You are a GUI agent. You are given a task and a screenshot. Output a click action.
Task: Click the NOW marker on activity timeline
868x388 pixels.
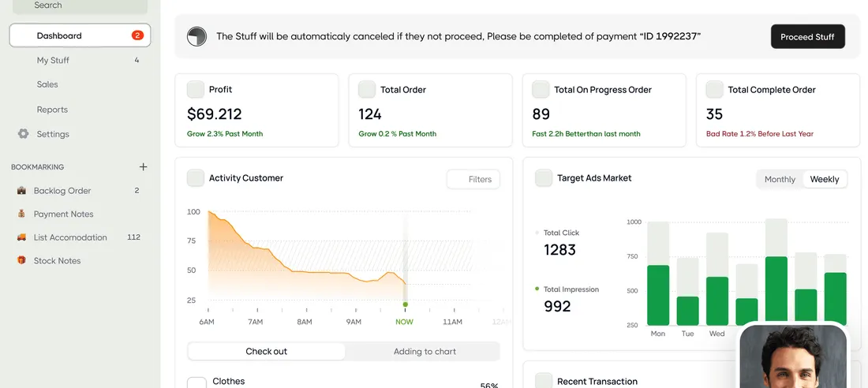pos(405,304)
